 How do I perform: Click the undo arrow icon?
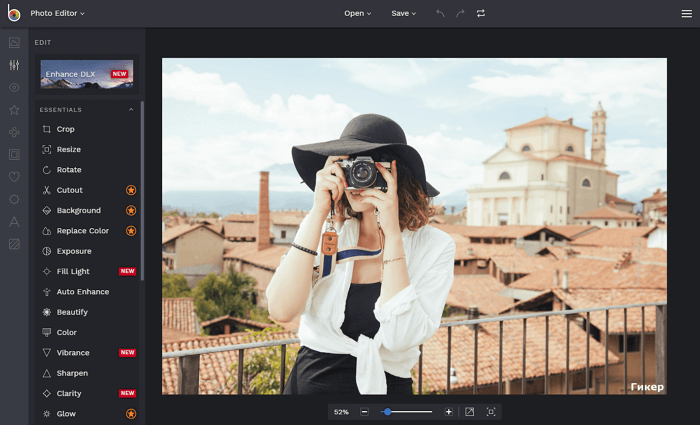coord(440,13)
